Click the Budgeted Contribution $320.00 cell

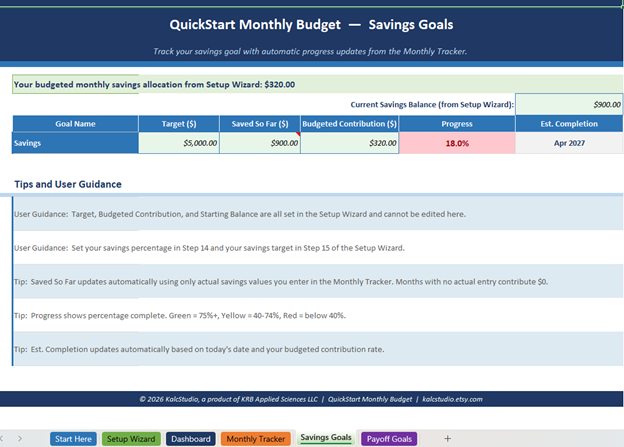click(x=349, y=143)
